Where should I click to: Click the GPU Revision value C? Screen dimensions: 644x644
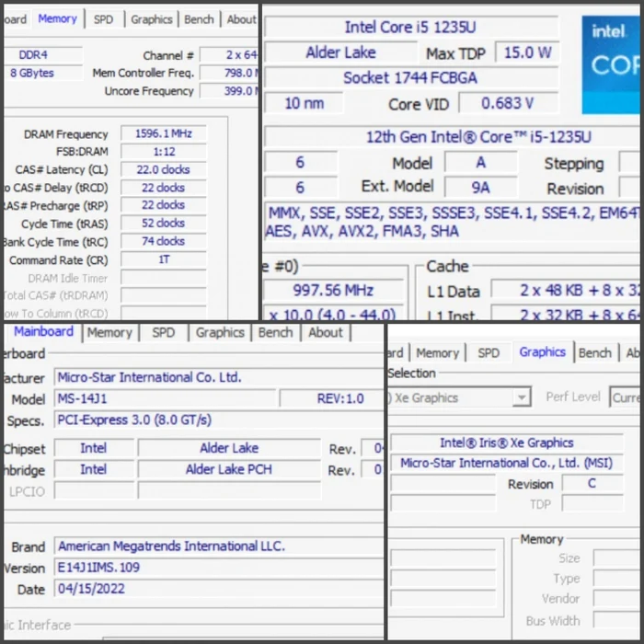tap(592, 483)
